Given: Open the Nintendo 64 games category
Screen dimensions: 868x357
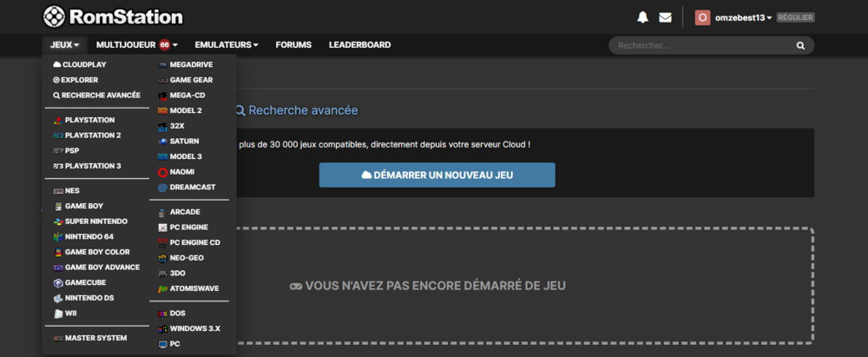Looking at the screenshot, I should click(95, 236).
